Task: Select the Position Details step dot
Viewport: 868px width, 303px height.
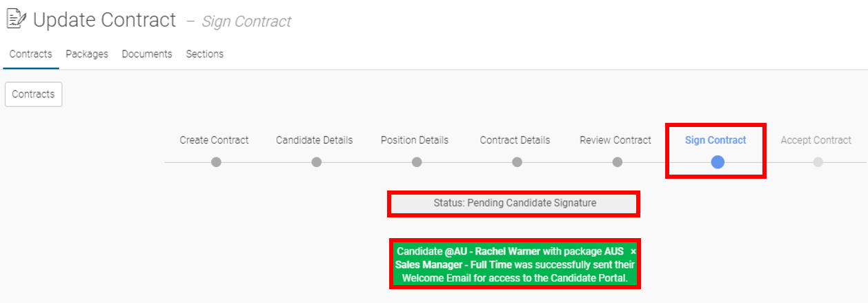Action: pos(417,162)
